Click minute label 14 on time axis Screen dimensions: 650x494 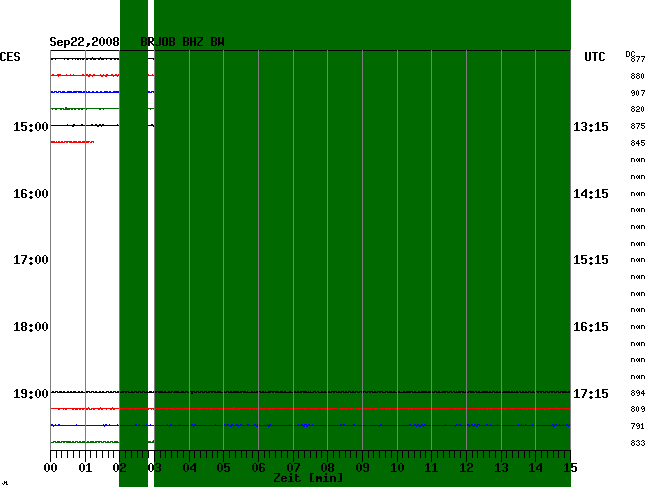point(536,468)
